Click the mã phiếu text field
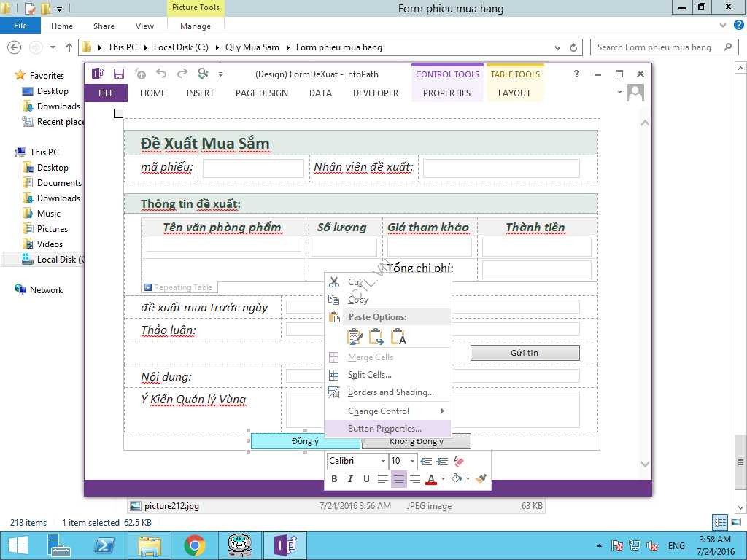The image size is (747, 560). pos(252,168)
